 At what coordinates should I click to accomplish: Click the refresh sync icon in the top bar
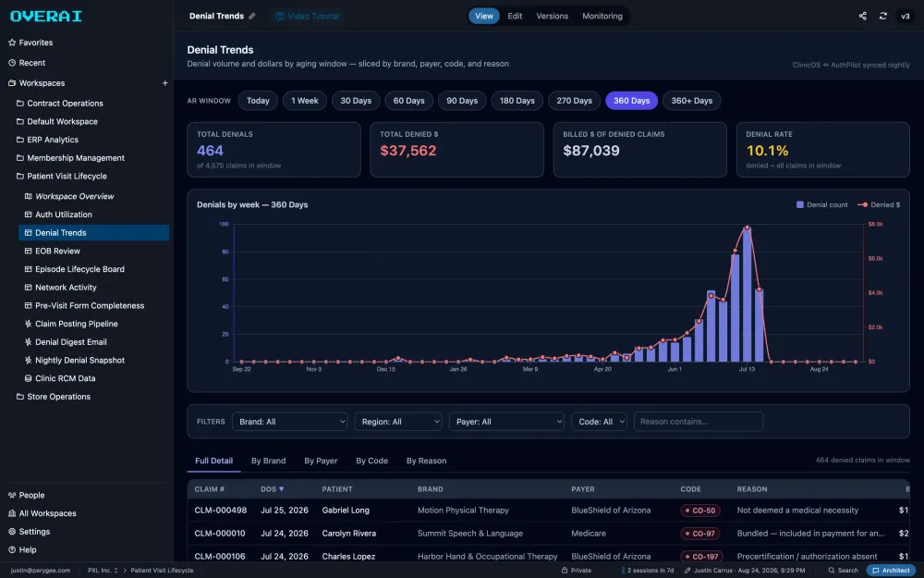882,16
